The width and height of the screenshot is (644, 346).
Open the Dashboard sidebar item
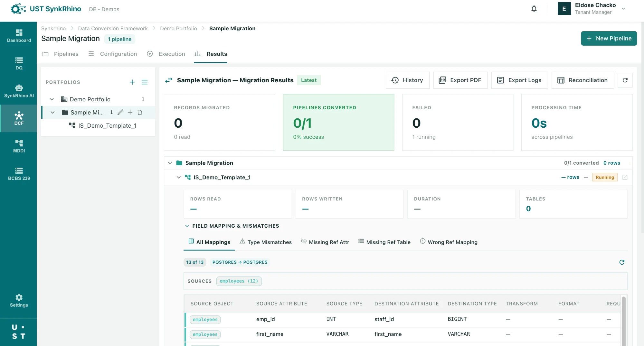coord(19,36)
